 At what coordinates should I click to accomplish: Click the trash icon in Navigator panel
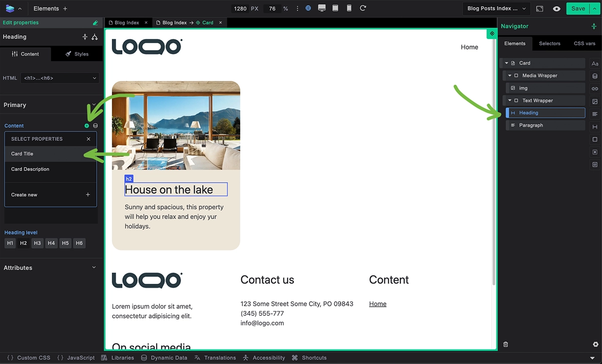click(506, 344)
